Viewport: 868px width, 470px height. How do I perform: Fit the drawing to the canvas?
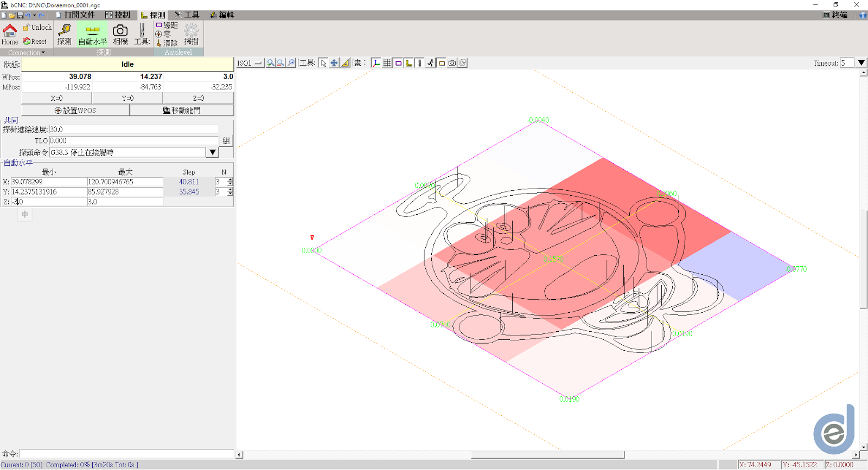pos(291,63)
